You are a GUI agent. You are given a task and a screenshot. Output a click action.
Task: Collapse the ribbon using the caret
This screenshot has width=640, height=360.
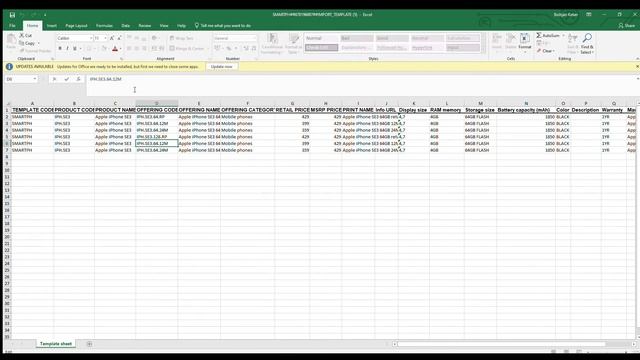637,59
